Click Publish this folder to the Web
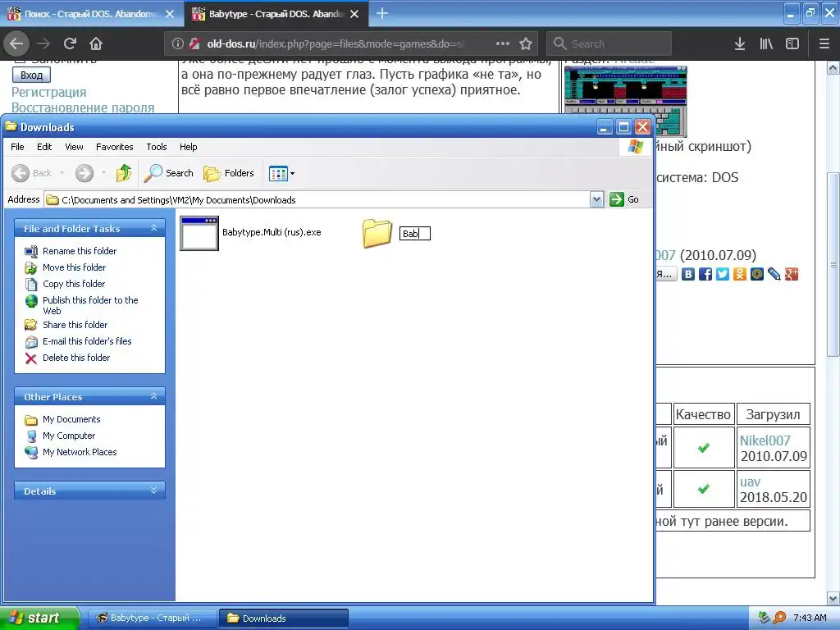Viewport: 840px width, 630px height. pos(90,305)
